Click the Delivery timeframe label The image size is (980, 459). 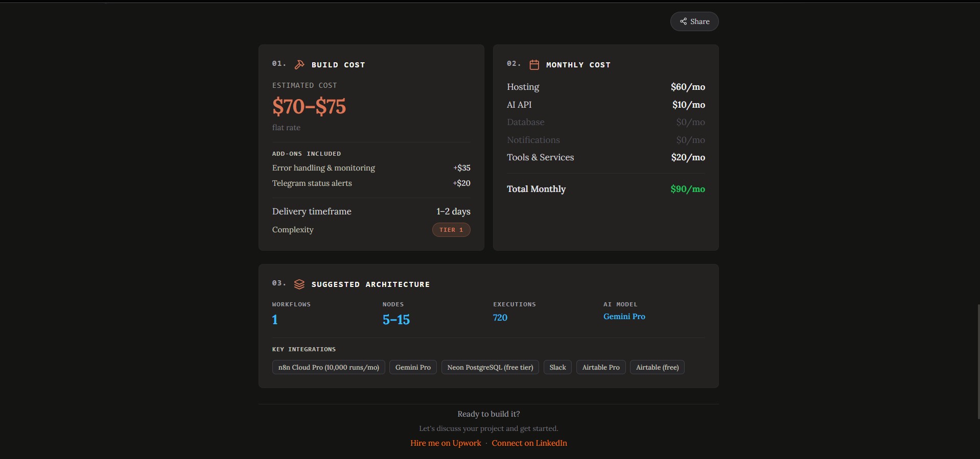coord(312,211)
